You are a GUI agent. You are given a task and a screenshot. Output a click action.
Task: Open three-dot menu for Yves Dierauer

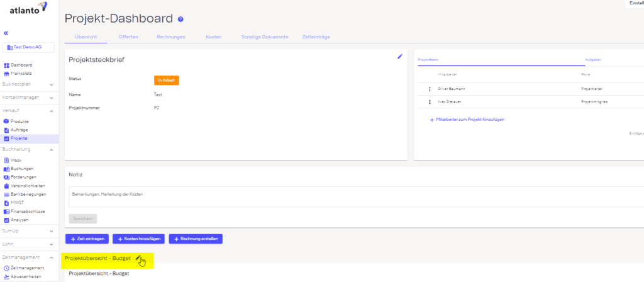click(x=430, y=101)
